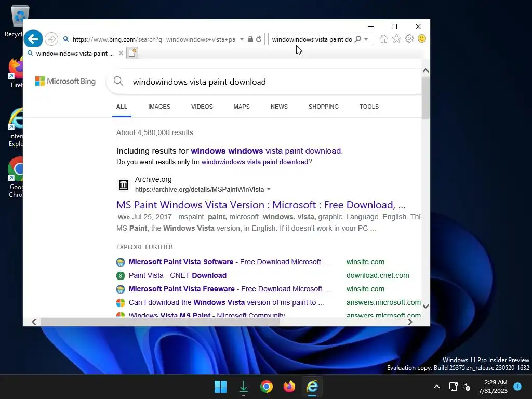532x399 pixels.
Task: Switch to the NEWS tab
Action: point(279,107)
